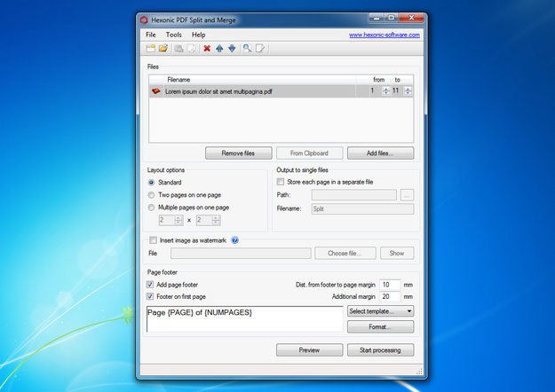Open the Help menu
This screenshot has height=392, width=555.
coord(199,35)
